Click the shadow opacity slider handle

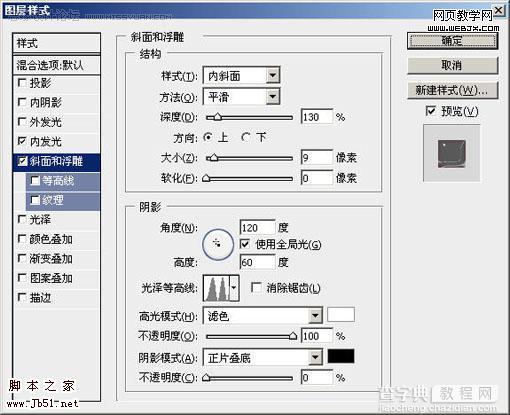[x=206, y=378]
